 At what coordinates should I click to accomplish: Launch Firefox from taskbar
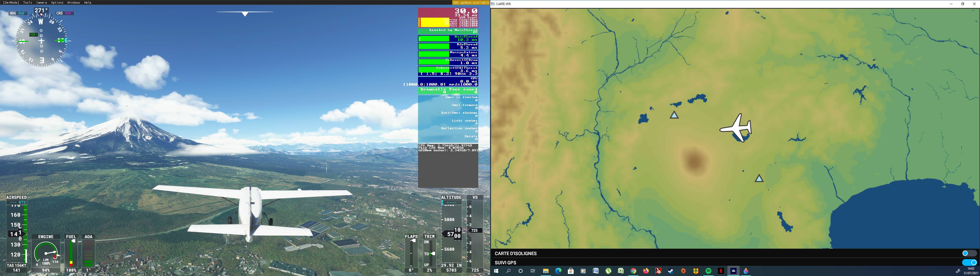coord(646,271)
